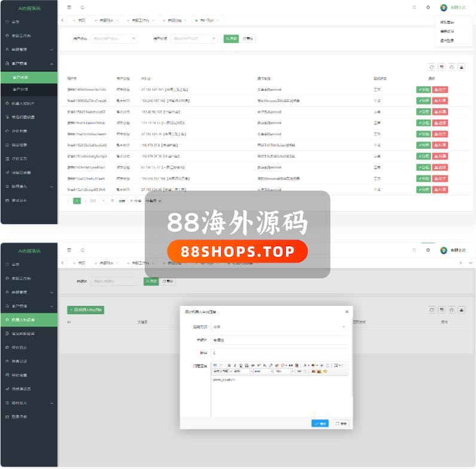Open the user status filter dropdown
This screenshot has height=469, width=476.
click(x=114, y=38)
